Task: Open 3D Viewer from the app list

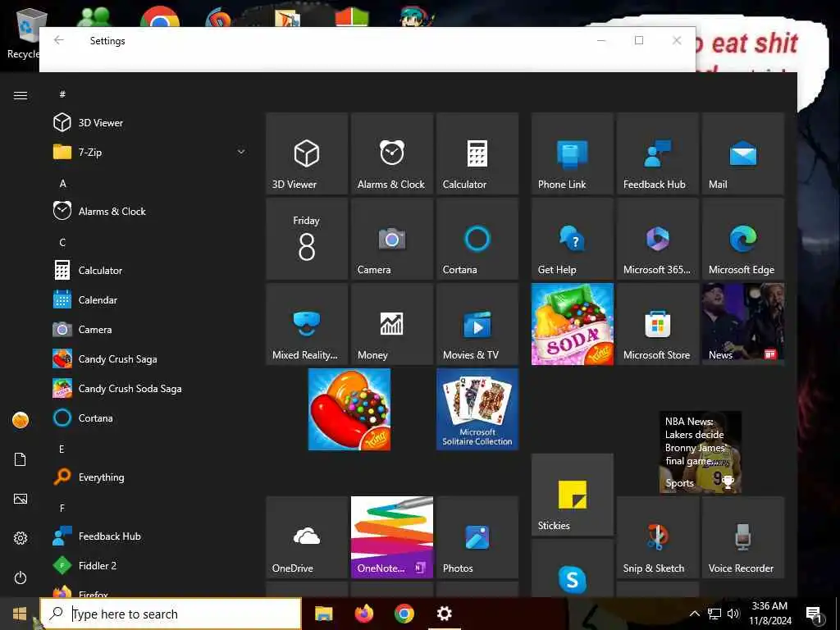Action: pyautogui.click(x=150, y=123)
